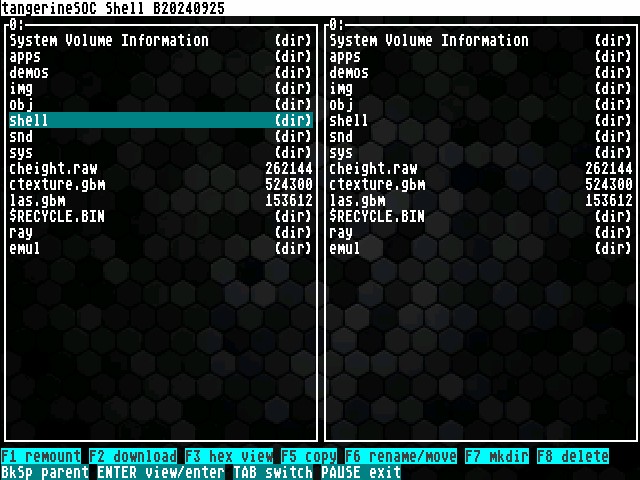Open highlighted 'shell' directory in left panel
The width and height of the screenshot is (640, 480).
click(161, 120)
